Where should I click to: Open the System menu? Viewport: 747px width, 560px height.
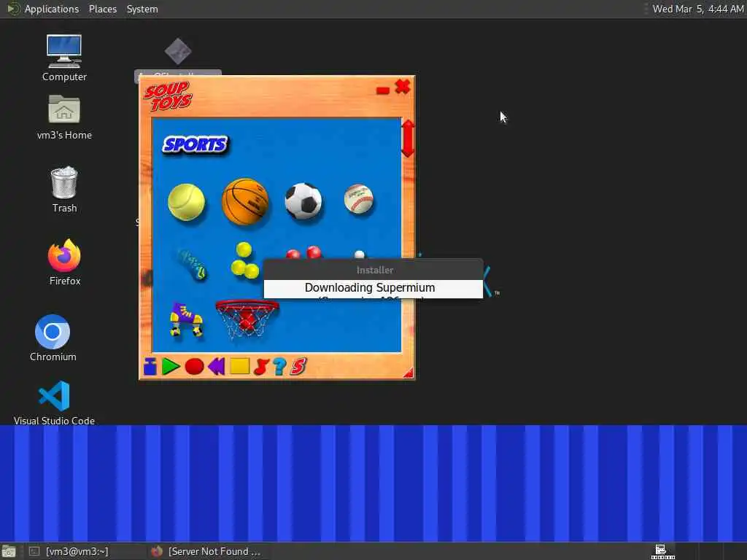[142, 9]
